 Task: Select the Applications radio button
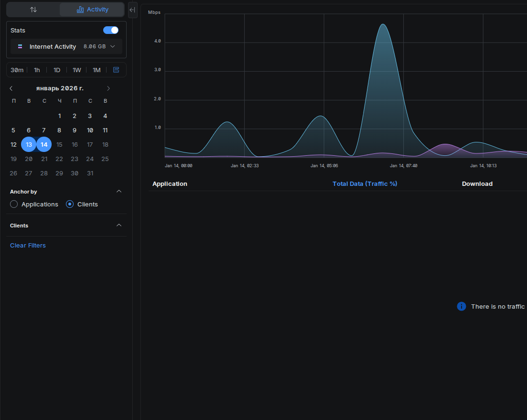pyautogui.click(x=14, y=205)
